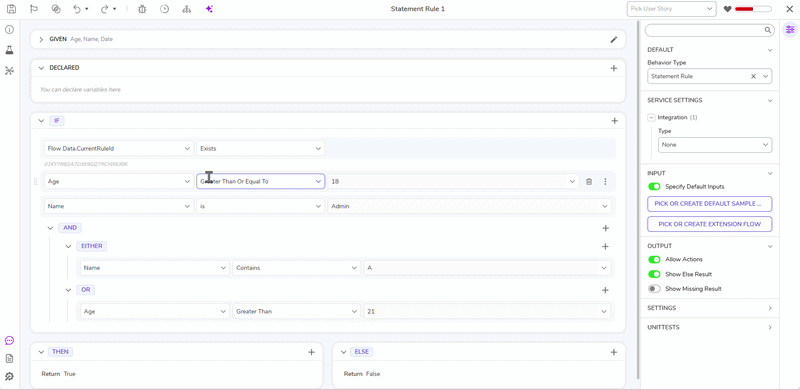
Task: Collapse the SERVICE SETTINGS section header
Action: click(710, 101)
